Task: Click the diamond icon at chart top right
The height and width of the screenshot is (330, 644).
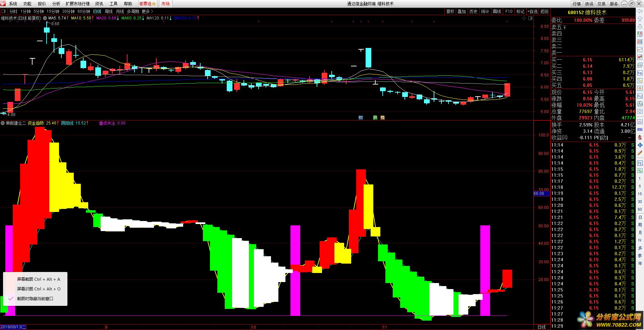Action: click(x=524, y=18)
